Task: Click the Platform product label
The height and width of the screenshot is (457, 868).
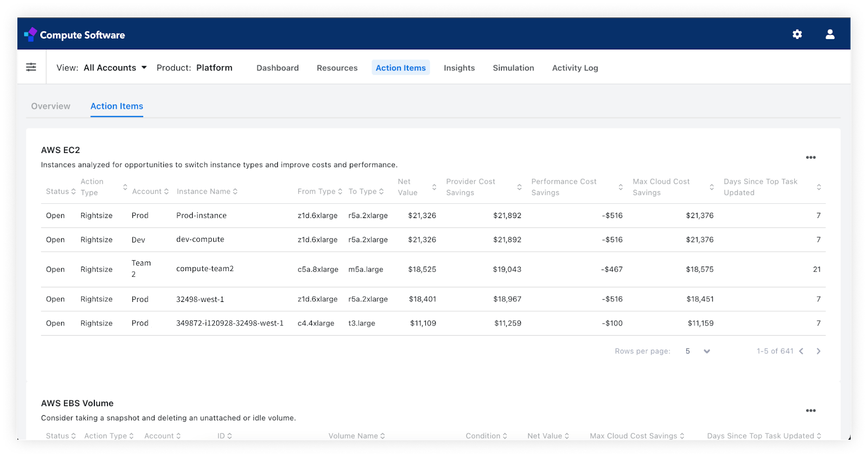Action: pos(214,68)
